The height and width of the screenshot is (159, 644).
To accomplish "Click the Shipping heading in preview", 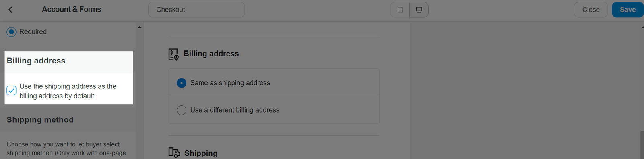I will coord(201,153).
